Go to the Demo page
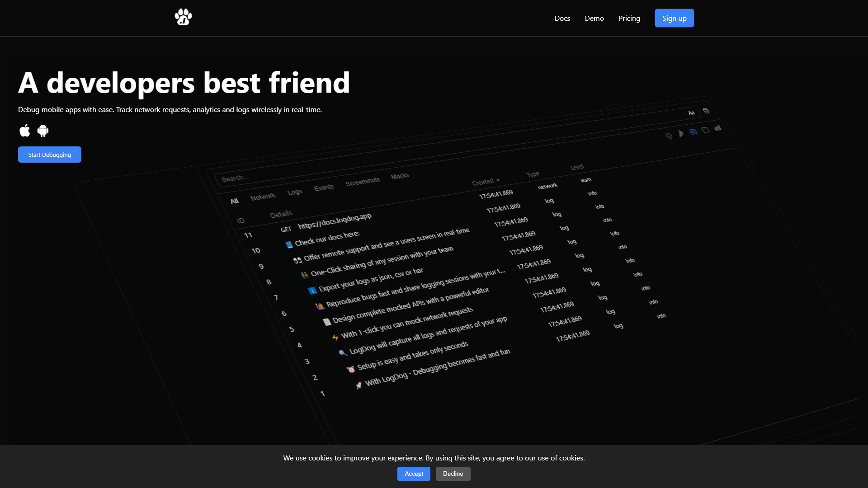Viewport: 868px width, 488px height. pos(594,18)
